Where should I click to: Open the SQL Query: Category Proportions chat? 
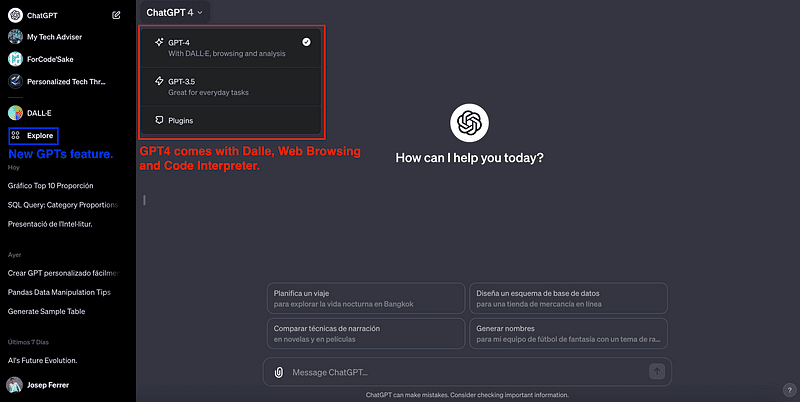pyautogui.click(x=64, y=205)
